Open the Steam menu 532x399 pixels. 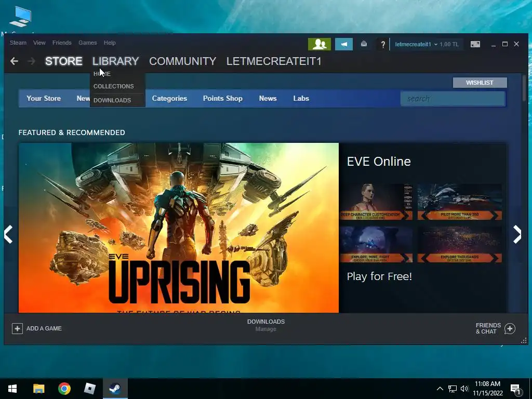[x=18, y=43]
